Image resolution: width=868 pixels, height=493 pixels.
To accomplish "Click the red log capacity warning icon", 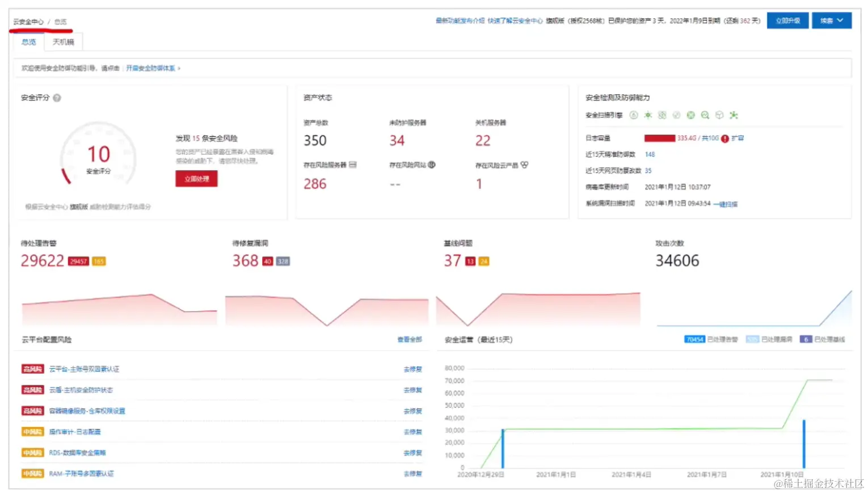I will click(725, 138).
